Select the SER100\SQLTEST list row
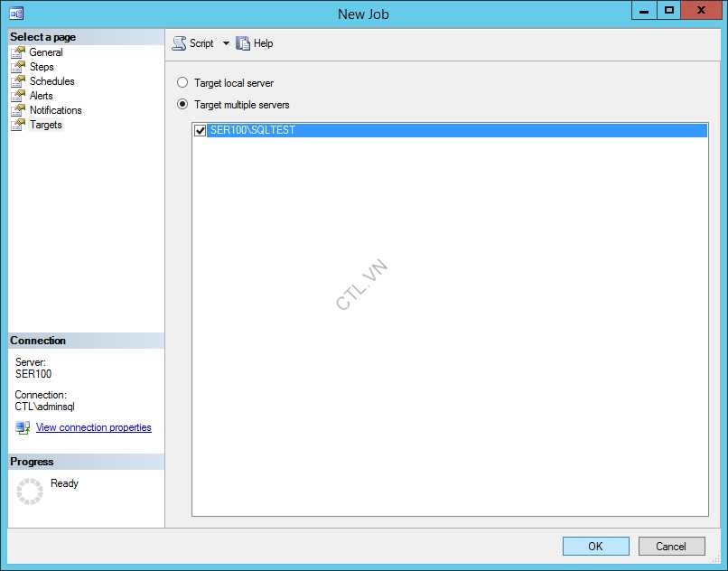The width and height of the screenshot is (728, 571). (x=452, y=131)
